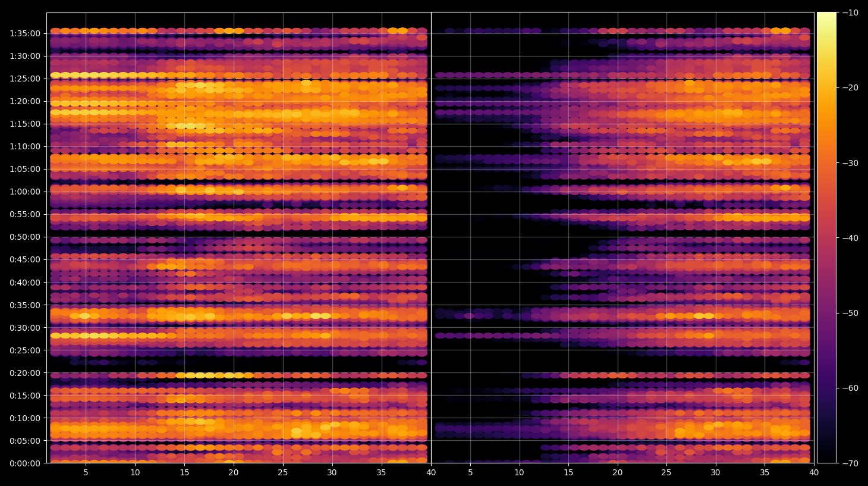
Task: Click the 1:35:00 time axis label
Action: click(x=25, y=33)
